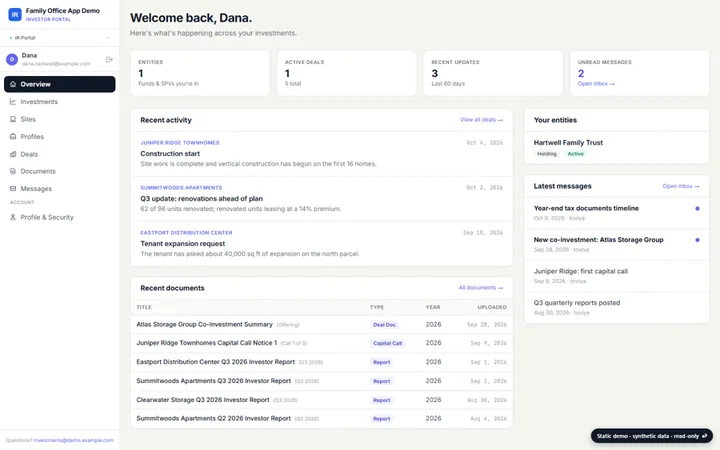
Task: Click the static demo badge return icon
Action: click(704, 436)
